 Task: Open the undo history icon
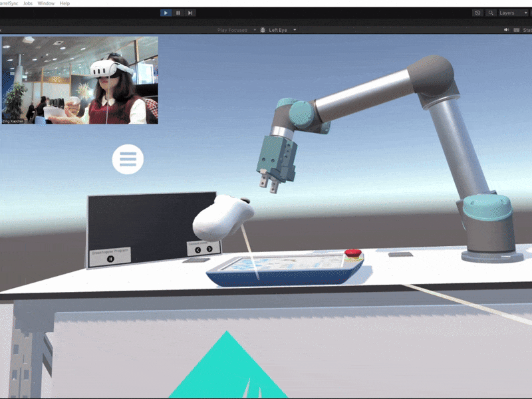pyautogui.click(x=477, y=13)
